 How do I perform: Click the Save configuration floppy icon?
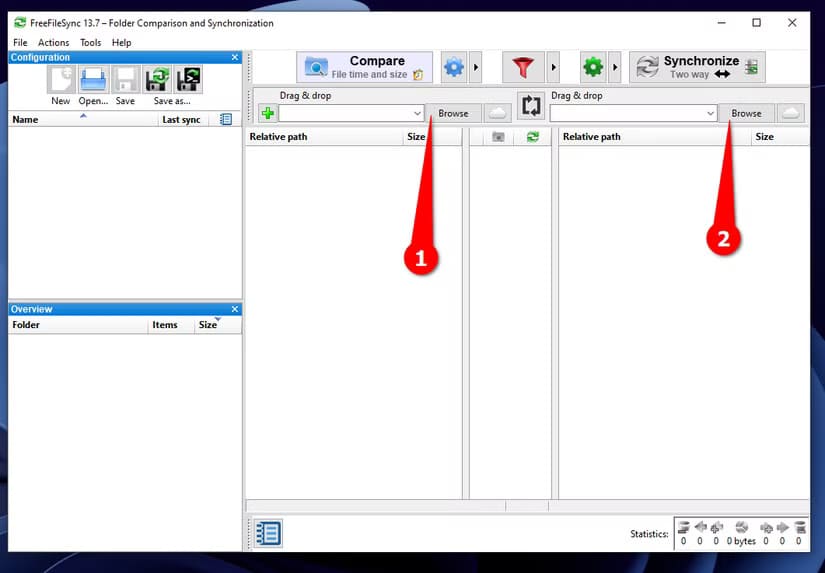pyautogui.click(x=126, y=79)
